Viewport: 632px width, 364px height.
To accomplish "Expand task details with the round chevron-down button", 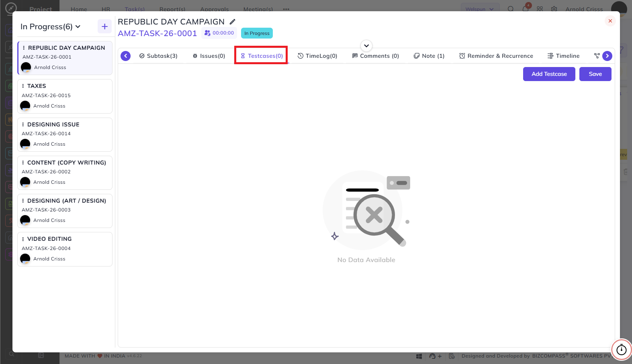I will click(x=366, y=46).
